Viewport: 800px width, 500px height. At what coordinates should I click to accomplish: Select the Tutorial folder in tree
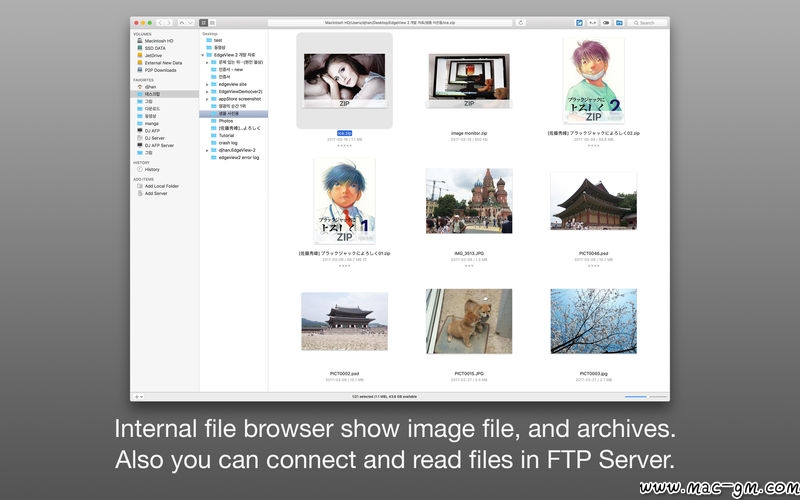[x=228, y=135]
